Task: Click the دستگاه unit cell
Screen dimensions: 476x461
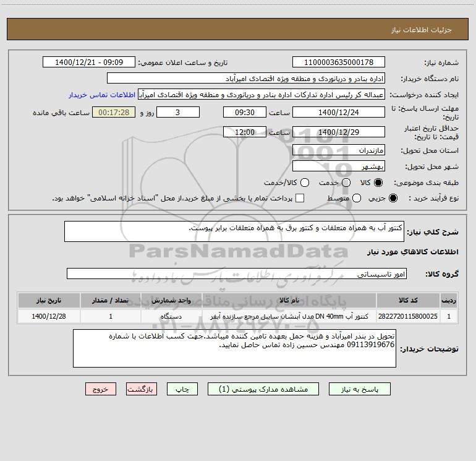Action: click(x=171, y=316)
